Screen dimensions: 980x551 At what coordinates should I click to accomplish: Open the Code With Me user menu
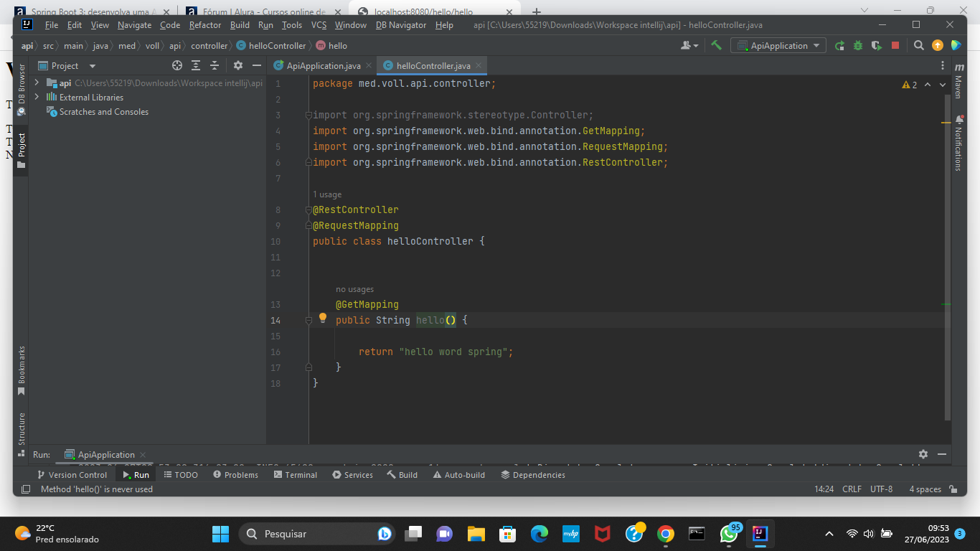pyautogui.click(x=689, y=45)
